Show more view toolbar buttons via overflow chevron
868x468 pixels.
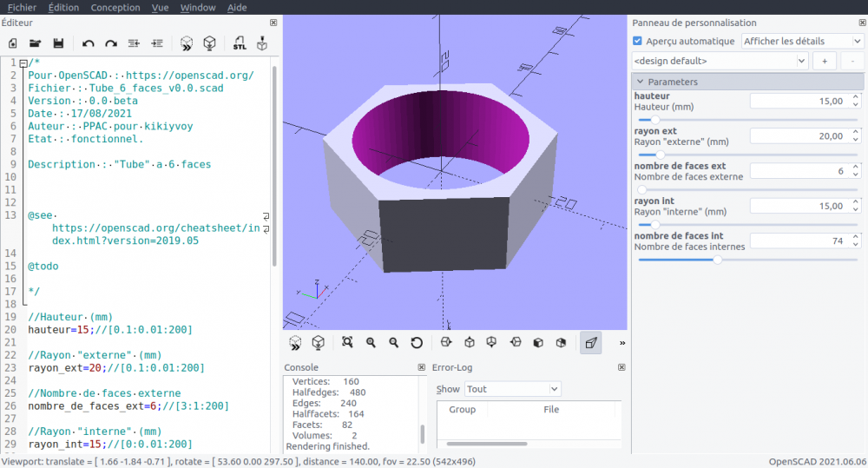tap(621, 343)
